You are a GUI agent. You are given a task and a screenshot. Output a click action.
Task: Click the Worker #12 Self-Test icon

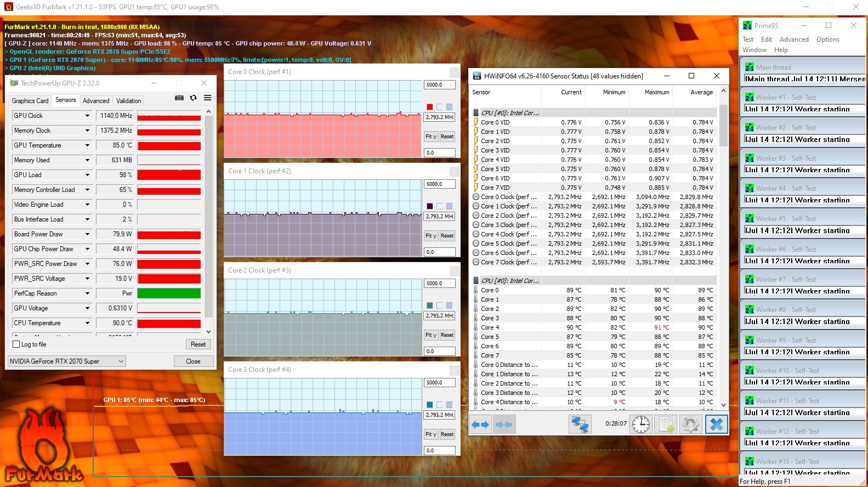click(x=750, y=431)
